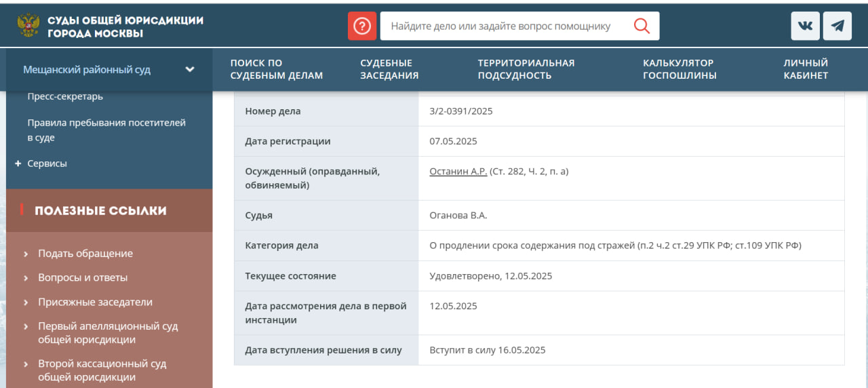Open the Telegram channel icon
The width and height of the screenshot is (868, 388).
[x=837, y=26]
